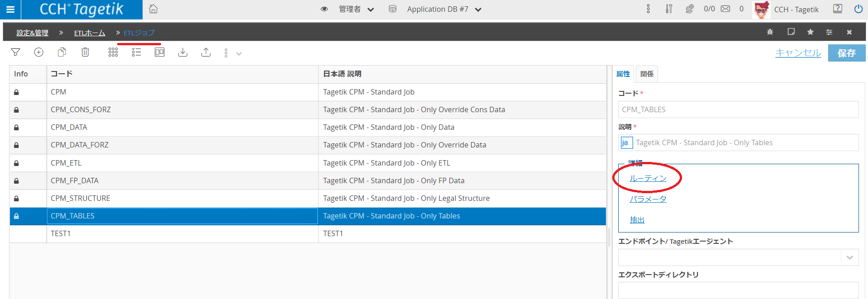Image resolution: width=868 pixels, height=299 pixels.
Task: Open the filter funnel tool
Action: pyautogui.click(x=15, y=52)
